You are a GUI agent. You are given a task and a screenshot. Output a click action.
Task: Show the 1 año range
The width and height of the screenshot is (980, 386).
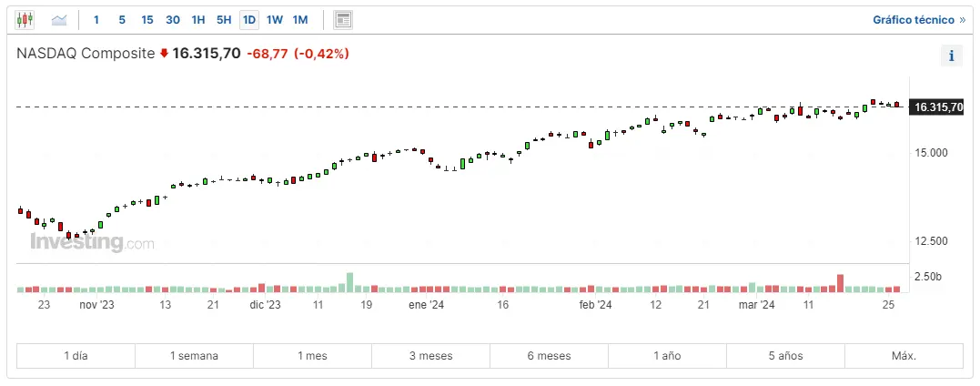tap(667, 356)
